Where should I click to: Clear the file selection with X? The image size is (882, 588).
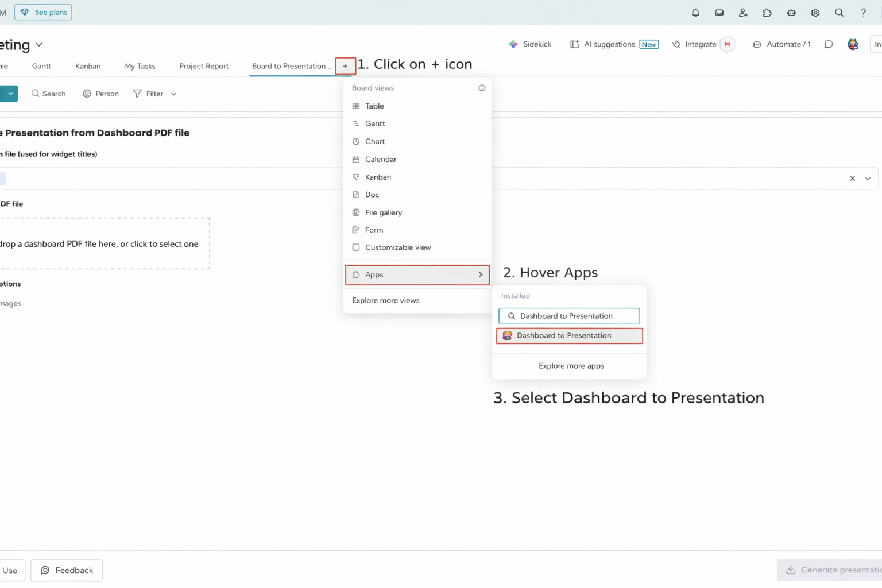(x=852, y=179)
